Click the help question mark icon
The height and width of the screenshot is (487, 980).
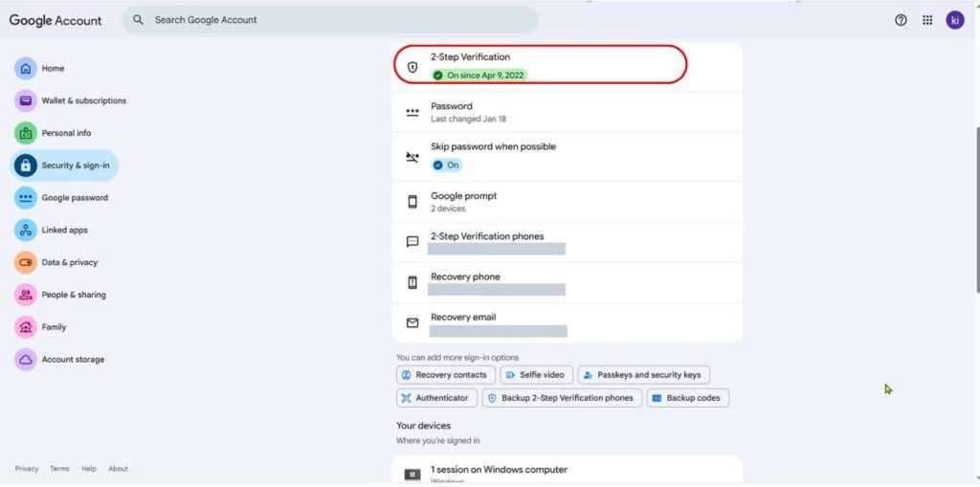(901, 20)
